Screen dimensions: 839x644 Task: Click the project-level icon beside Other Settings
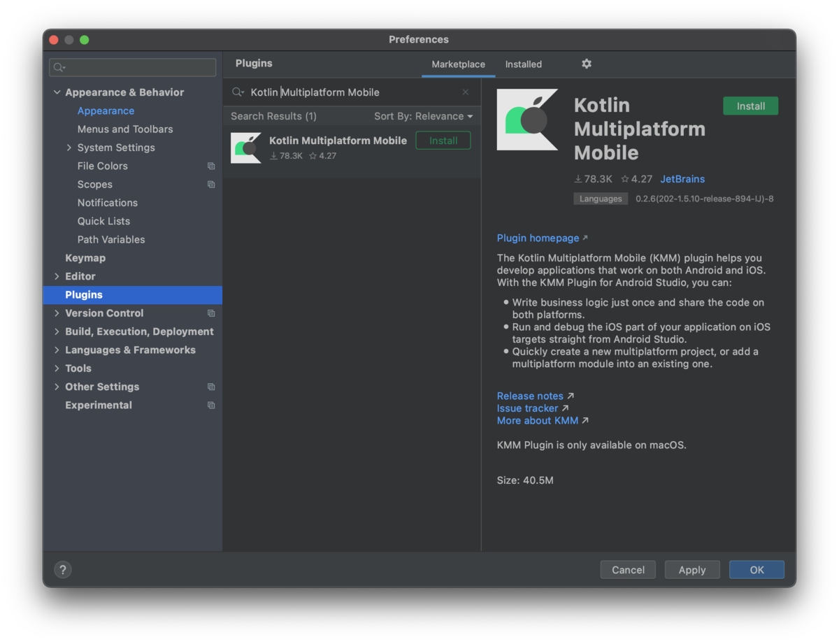(x=211, y=387)
